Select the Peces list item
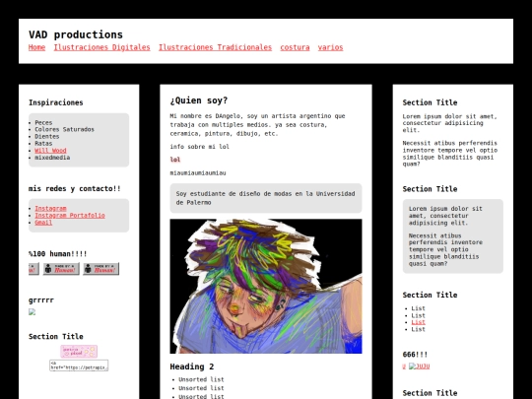The height and width of the screenshot is (399, 532). (43, 122)
